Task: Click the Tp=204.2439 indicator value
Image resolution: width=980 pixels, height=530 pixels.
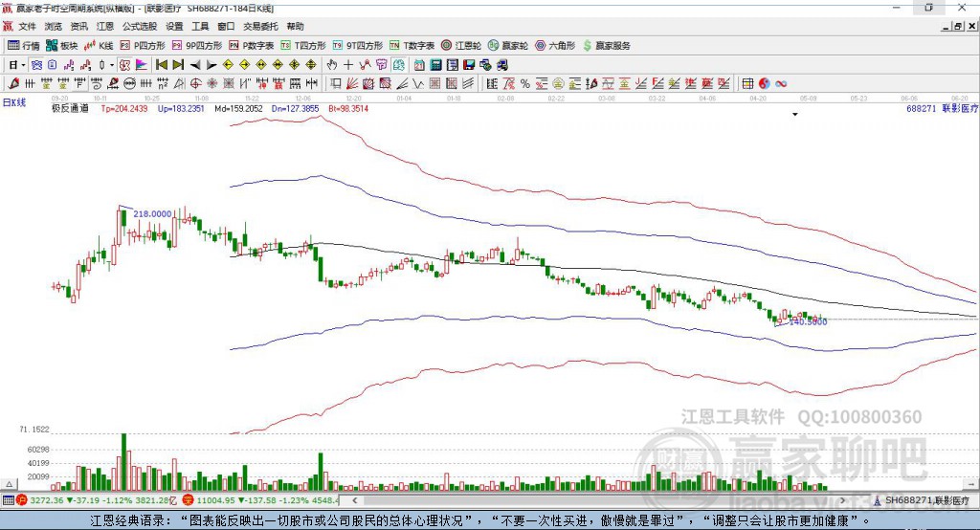Action: point(124,108)
